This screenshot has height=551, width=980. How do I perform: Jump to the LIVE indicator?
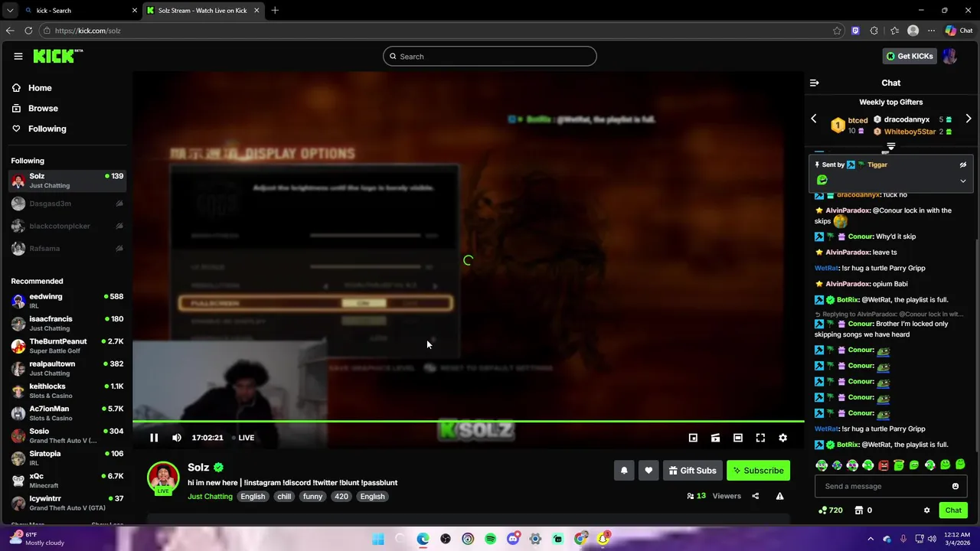click(x=243, y=438)
